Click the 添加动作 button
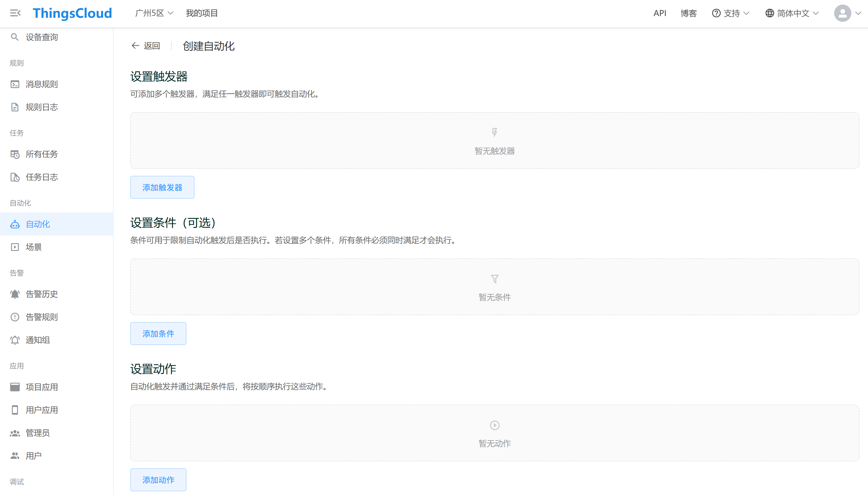Viewport: 868px width, 495px height. click(158, 480)
